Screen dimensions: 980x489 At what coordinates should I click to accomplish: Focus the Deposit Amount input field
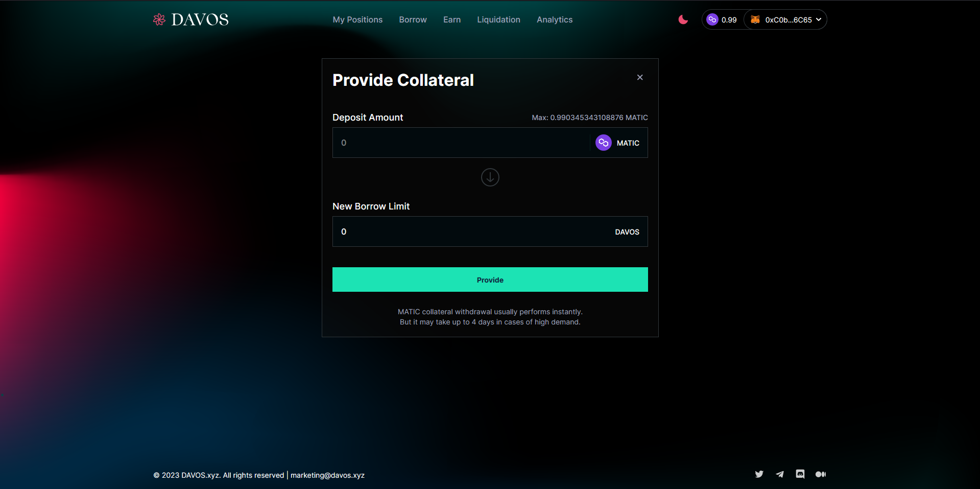[460, 143]
